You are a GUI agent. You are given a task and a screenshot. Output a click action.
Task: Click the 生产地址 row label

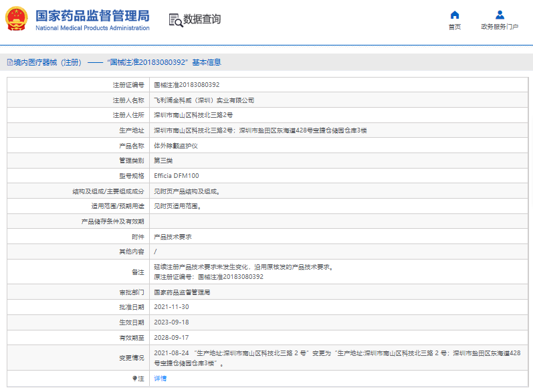pyautogui.click(x=132, y=130)
